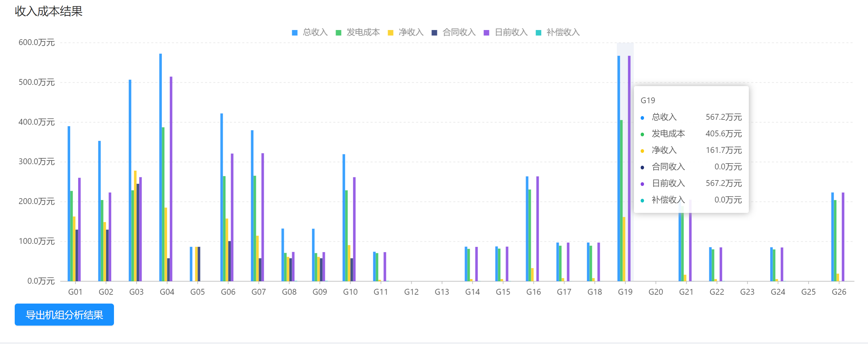
Task: Click the G22 x-axis label
Action: pos(717,292)
